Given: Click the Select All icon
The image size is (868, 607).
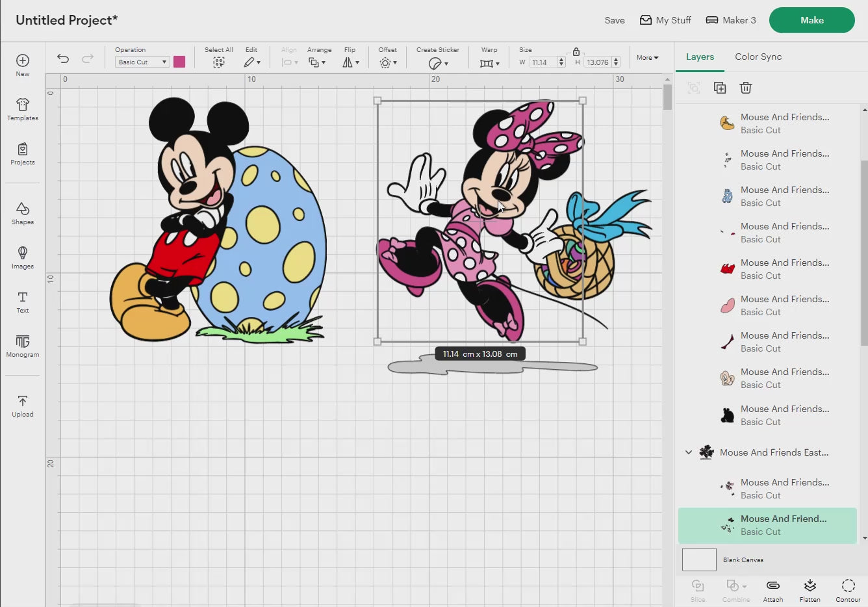Looking at the screenshot, I should point(219,62).
